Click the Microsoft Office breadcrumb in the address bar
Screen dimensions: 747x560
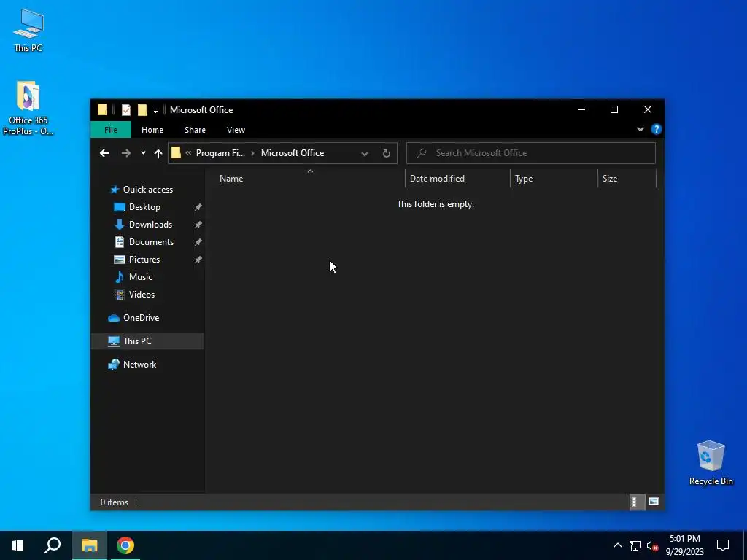point(293,153)
